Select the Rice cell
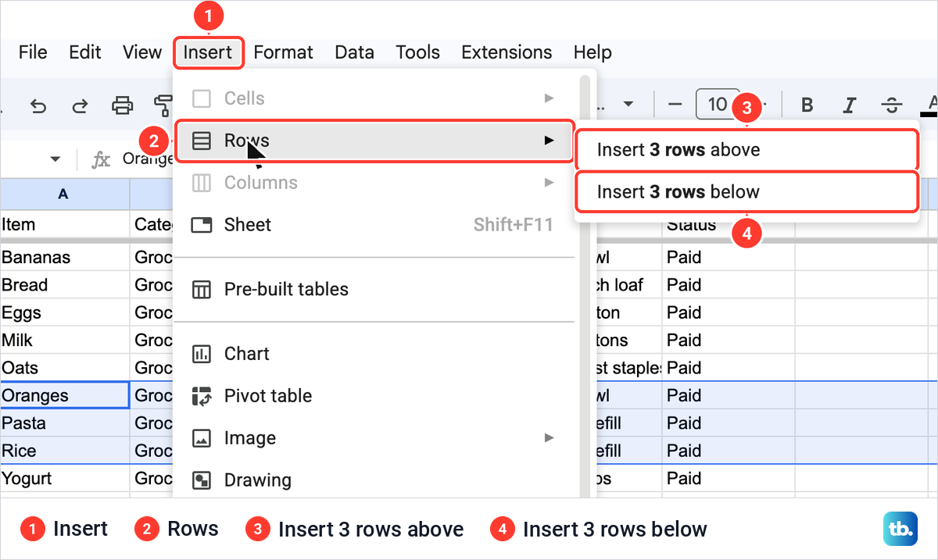 click(x=64, y=451)
